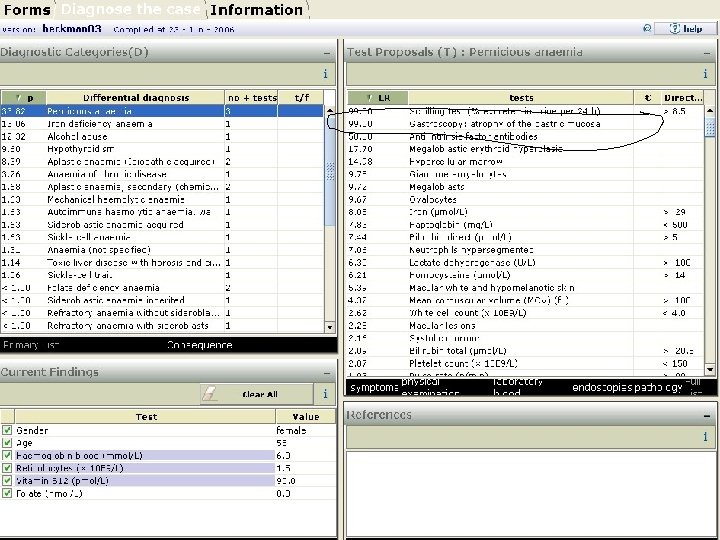Click the help button
Viewport: 720px width, 540px height.
[686, 29]
